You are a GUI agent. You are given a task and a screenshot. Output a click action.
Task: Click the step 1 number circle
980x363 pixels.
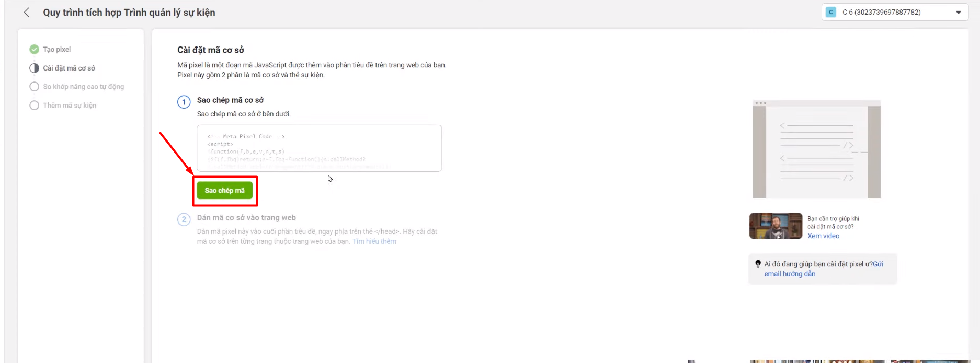[184, 102]
